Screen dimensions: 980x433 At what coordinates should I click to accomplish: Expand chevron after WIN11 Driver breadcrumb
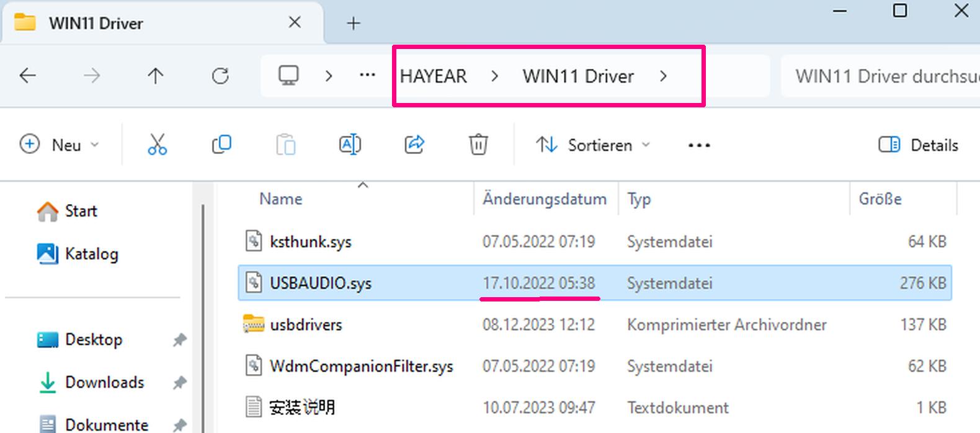point(663,76)
